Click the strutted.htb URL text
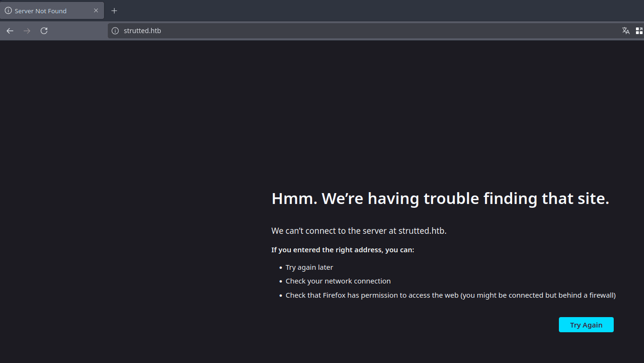644x363 pixels. (x=142, y=31)
